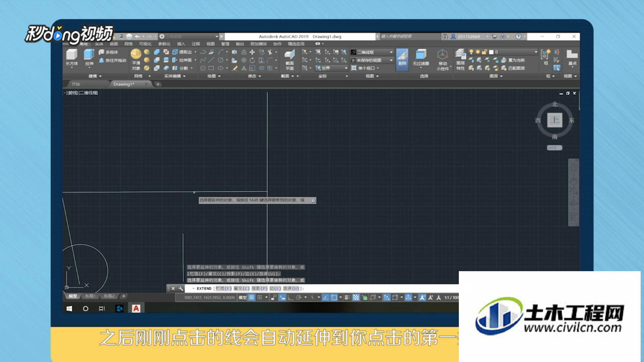Toggle snap mode in status bar

[260, 297]
